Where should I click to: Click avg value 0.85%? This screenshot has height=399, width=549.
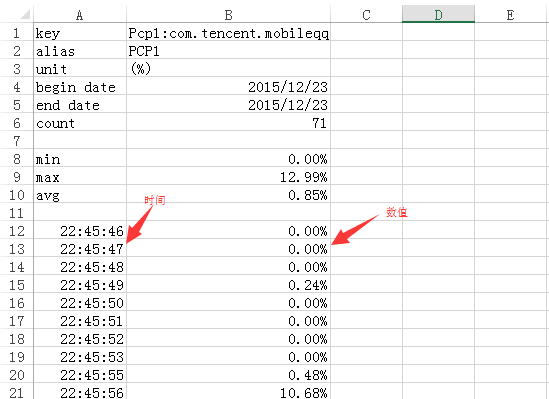pyautogui.click(x=228, y=195)
